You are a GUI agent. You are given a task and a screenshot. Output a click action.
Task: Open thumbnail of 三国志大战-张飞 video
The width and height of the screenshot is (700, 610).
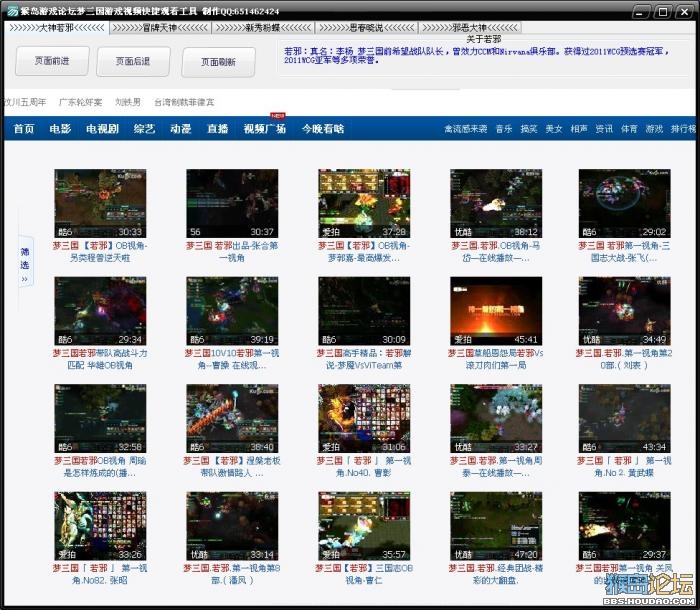pos(624,203)
